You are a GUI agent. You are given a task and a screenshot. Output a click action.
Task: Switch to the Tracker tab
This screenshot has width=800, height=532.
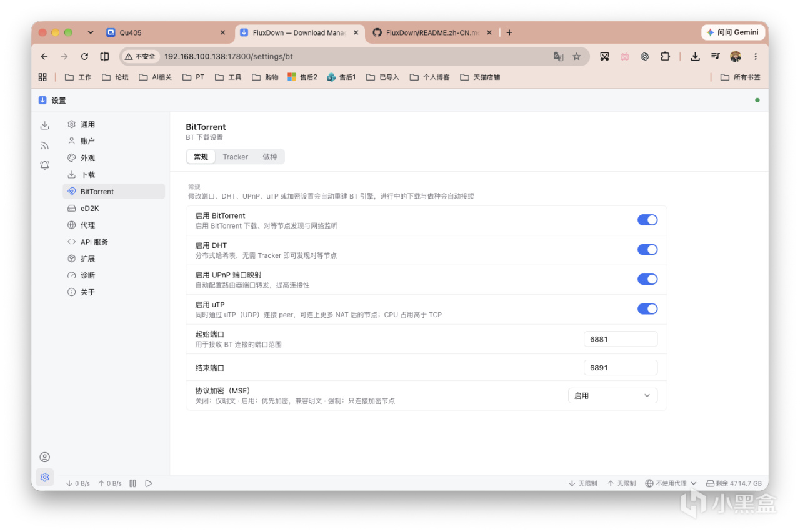point(236,157)
